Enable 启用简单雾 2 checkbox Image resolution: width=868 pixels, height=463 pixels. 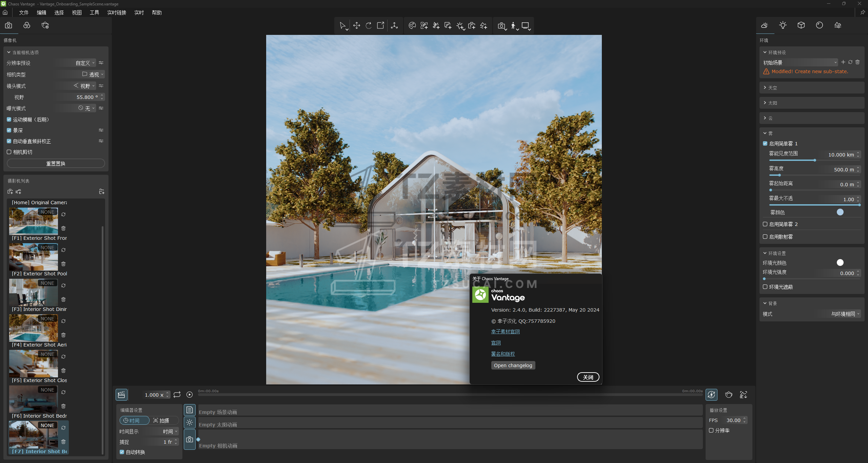click(765, 224)
